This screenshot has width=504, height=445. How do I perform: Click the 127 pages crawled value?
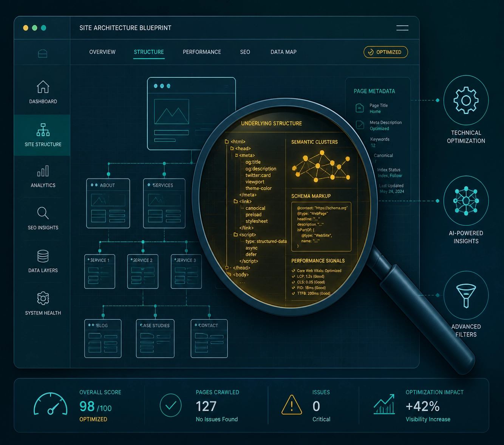(x=206, y=407)
